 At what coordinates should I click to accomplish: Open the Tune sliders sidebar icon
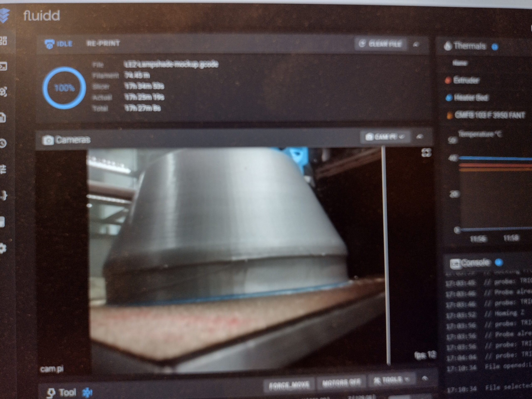pos(3,169)
